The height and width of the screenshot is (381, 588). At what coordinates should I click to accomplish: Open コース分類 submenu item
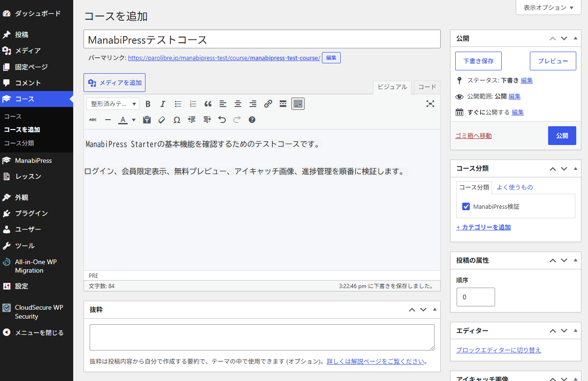19,143
